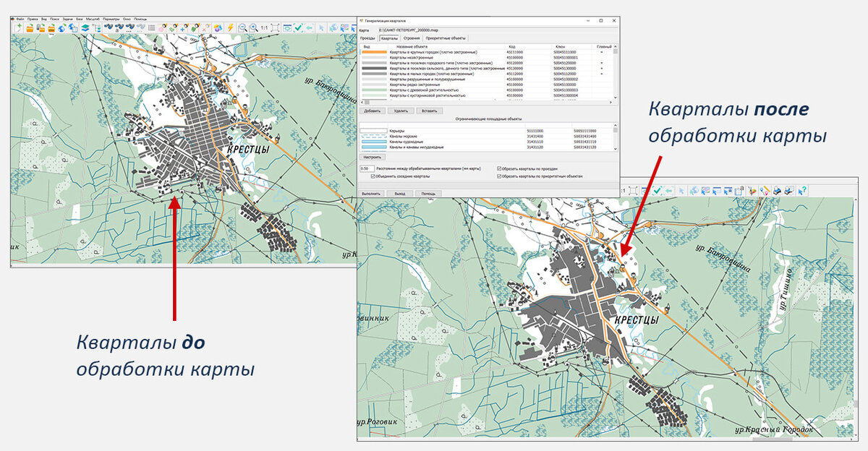Click the zoom out magnifier icon
The image size is (868, 451).
click(x=242, y=27)
